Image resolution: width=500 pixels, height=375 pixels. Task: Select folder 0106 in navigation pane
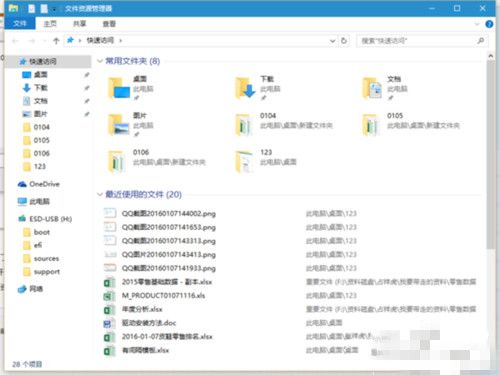tap(41, 153)
